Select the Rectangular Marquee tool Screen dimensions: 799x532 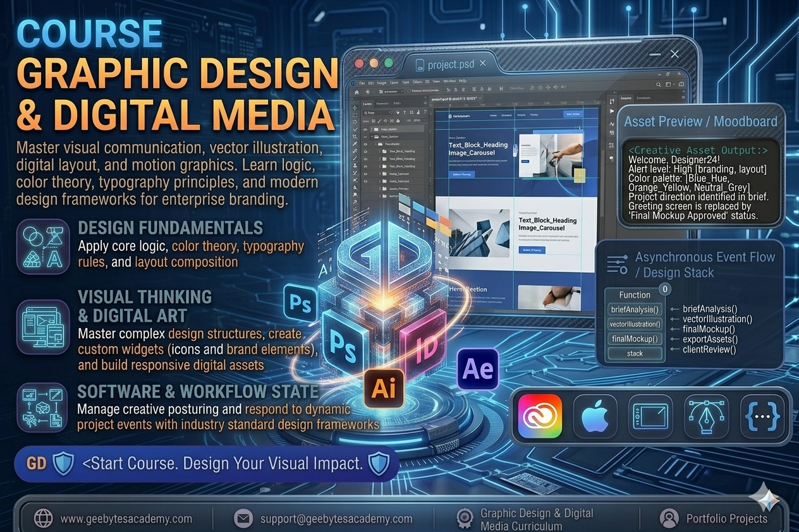(355, 115)
